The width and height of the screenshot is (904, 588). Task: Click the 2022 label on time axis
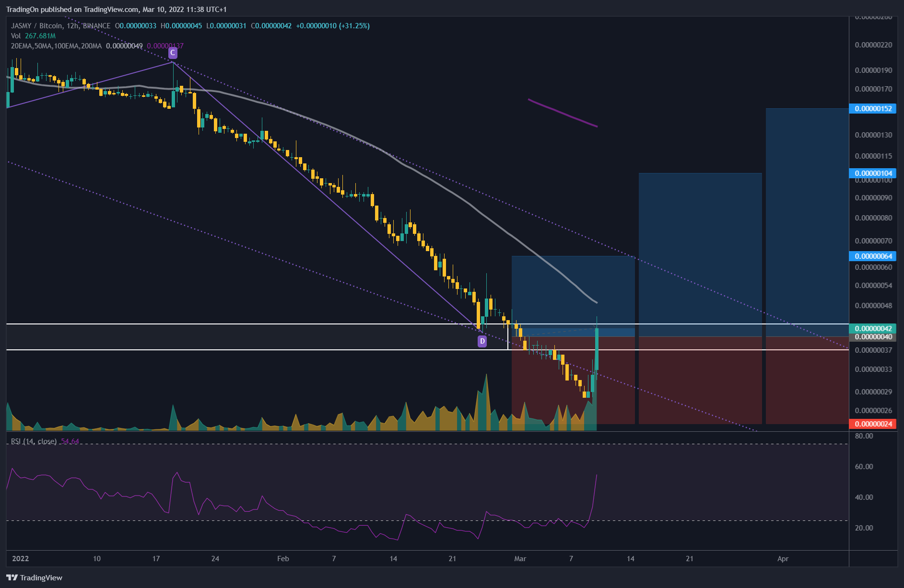tap(21, 559)
